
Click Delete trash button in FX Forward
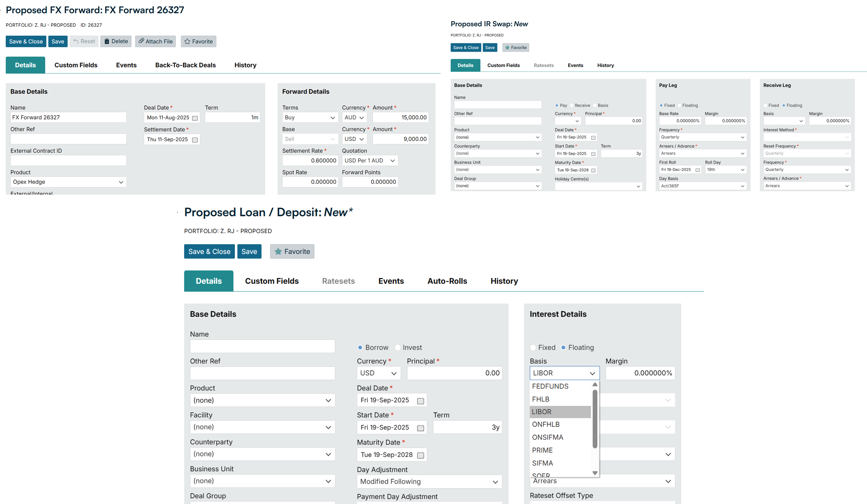[x=116, y=41]
